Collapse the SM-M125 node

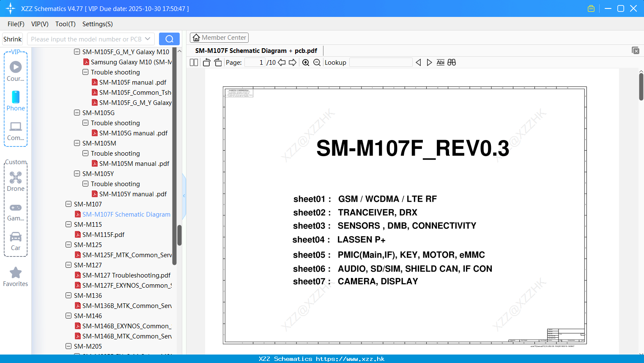[x=69, y=245]
